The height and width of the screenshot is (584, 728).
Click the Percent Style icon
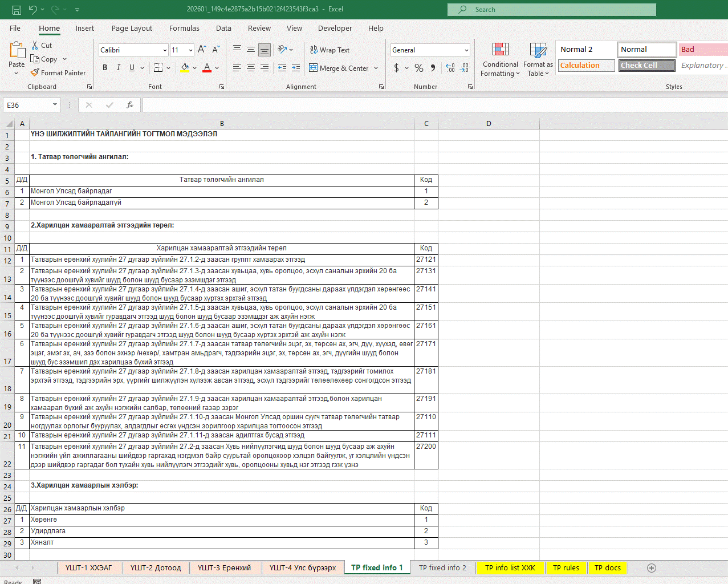(x=419, y=68)
